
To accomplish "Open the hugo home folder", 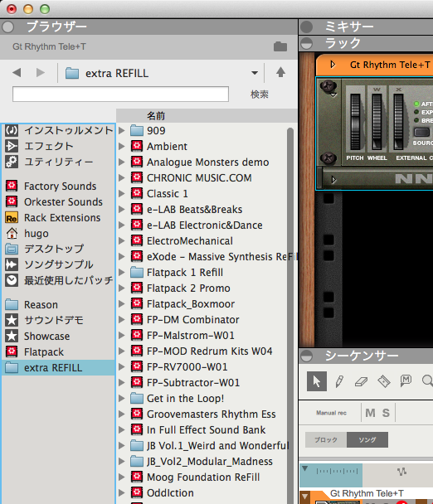I will 27,234.
